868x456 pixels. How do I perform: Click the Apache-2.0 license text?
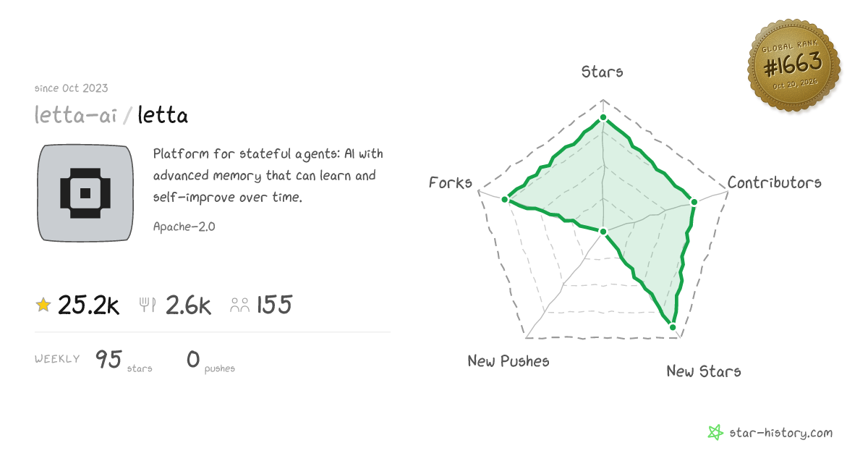(184, 227)
